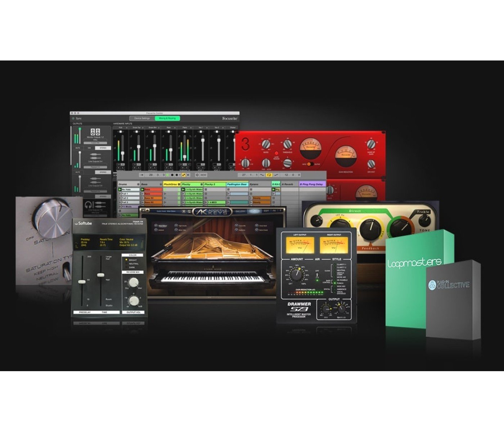Click the Monitor Outputs speaker icon
This screenshot has width=504, height=432.
click(95, 132)
